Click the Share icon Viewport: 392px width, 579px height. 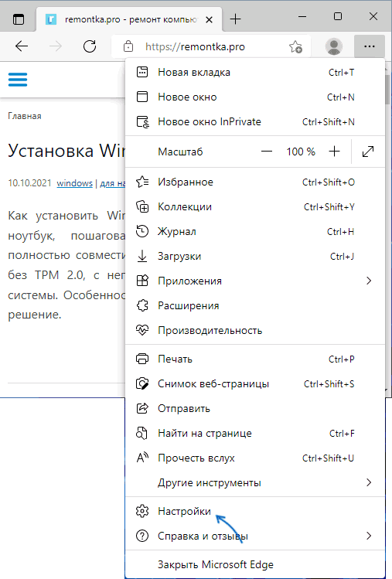(x=142, y=408)
